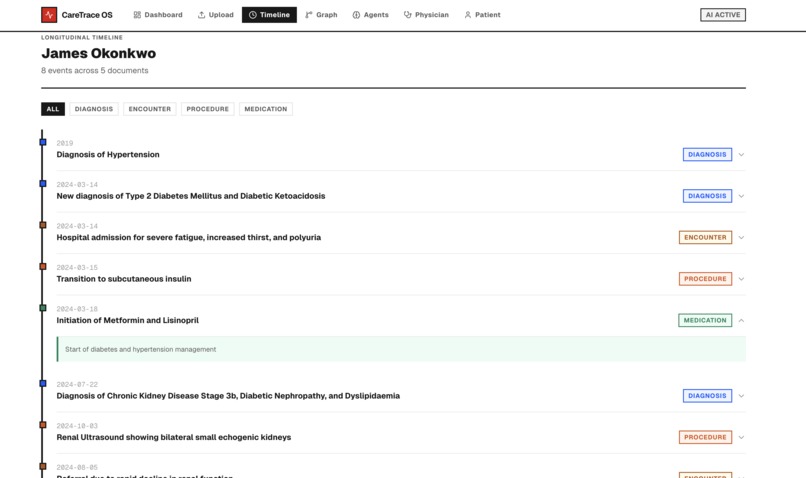This screenshot has height=478, width=806.
Task: Open New diagnosis of Type 2 Diabetes title
Action: 191,196
